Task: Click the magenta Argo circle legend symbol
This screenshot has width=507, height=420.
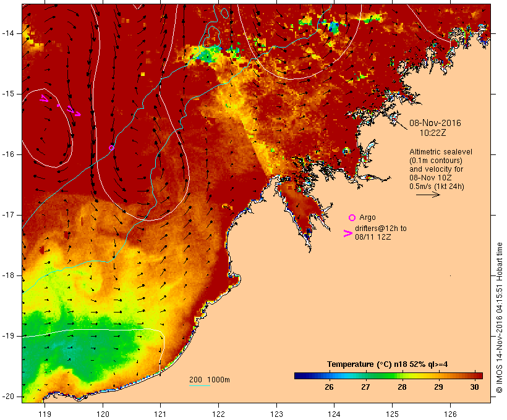Action: [352, 218]
